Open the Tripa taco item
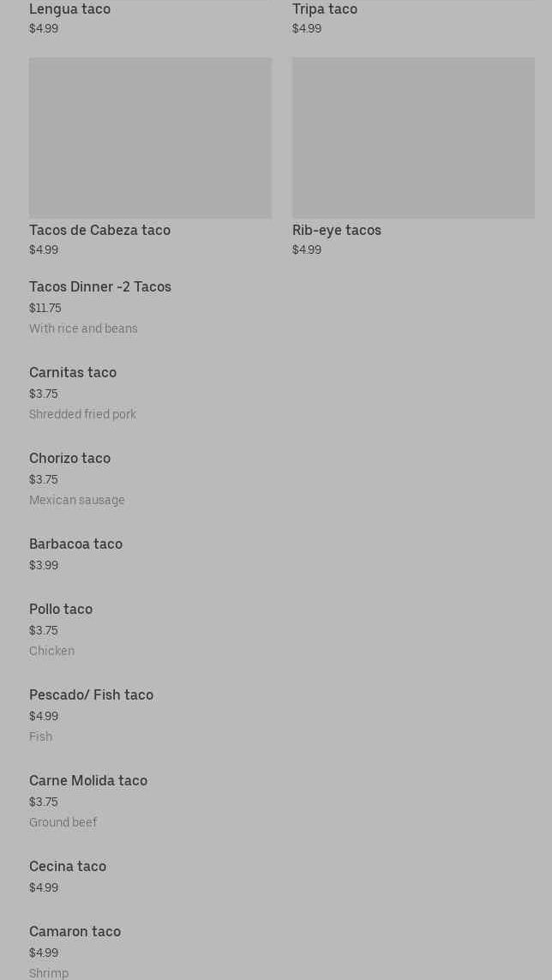Screen dimensions: 552x980 click(x=324, y=9)
